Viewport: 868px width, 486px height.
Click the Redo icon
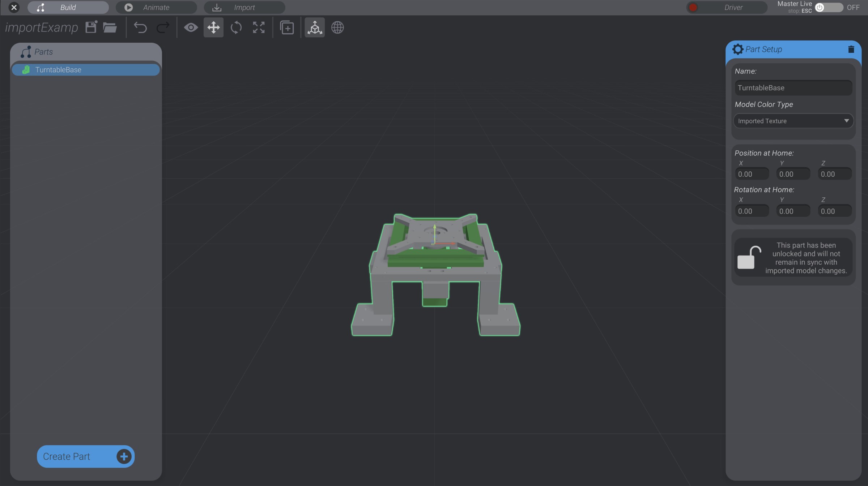[x=162, y=27]
